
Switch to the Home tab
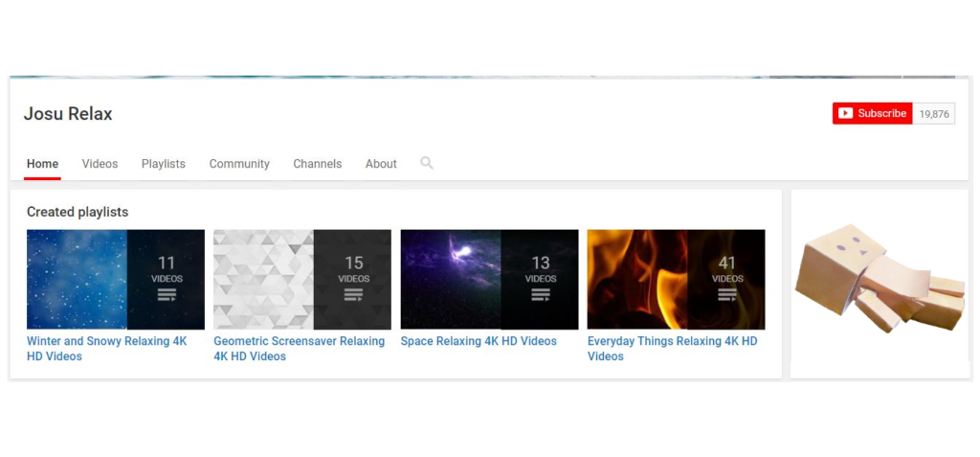pos(42,164)
